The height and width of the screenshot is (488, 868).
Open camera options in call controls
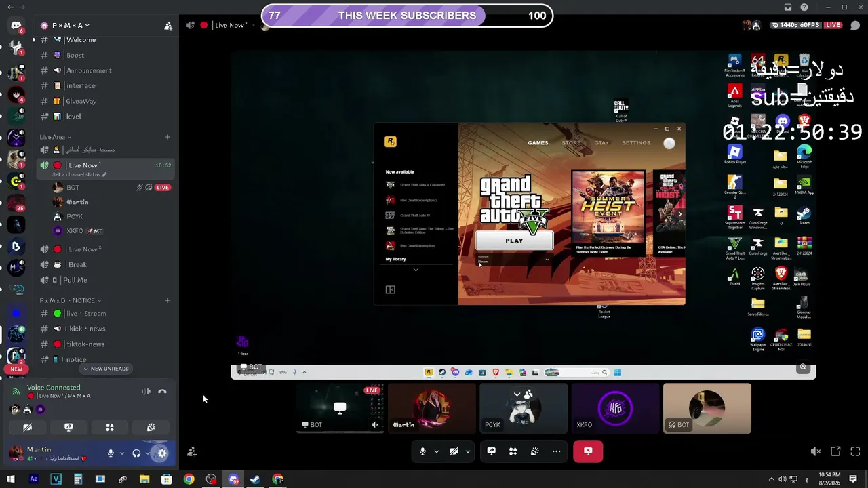[467, 451]
